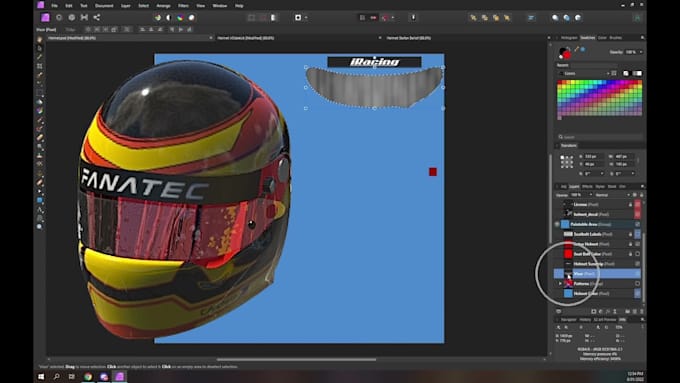Image resolution: width=680 pixels, height=383 pixels.
Task: Open the Windows Start button
Action: pos(41,376)
